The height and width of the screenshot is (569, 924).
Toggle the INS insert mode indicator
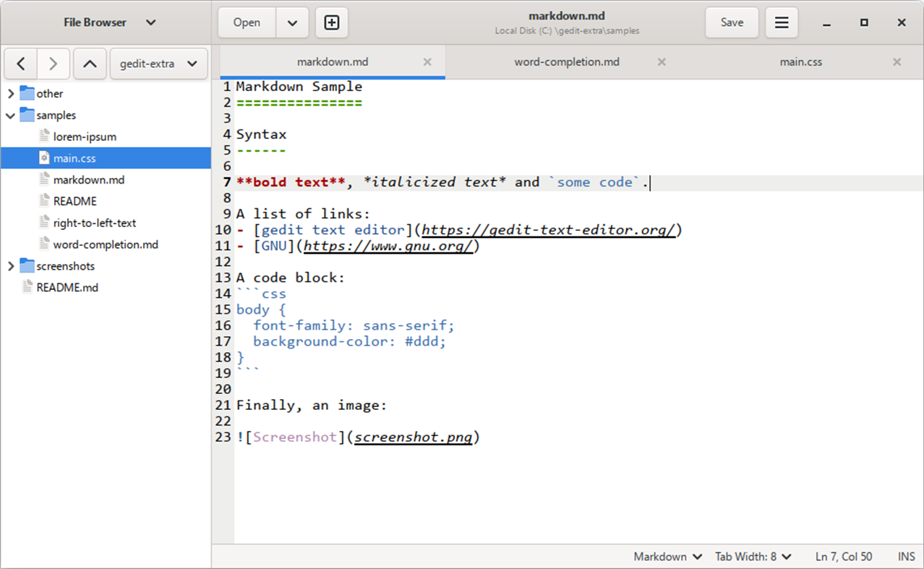(906, 557)
